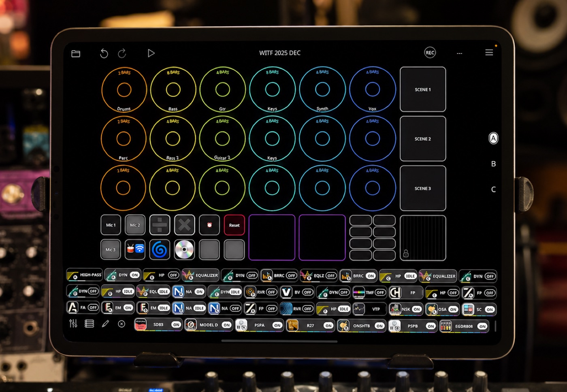Open the R27 plugin icon
567x392 pixels.
pyautogui.click(x=292, y=325)
